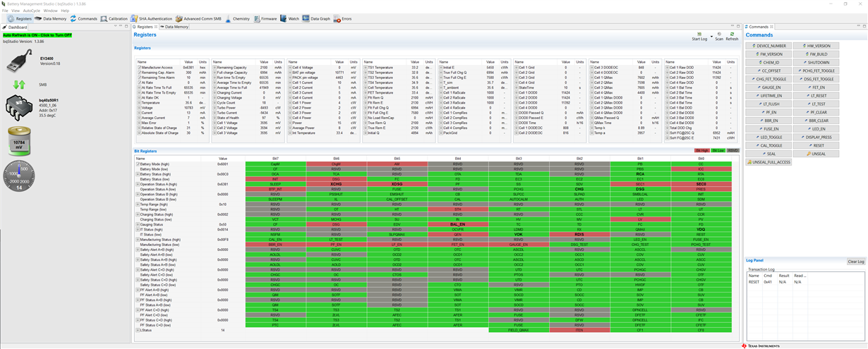Open the View menu
Viewport: 868px width, 349px height.
tap(16, 11)
